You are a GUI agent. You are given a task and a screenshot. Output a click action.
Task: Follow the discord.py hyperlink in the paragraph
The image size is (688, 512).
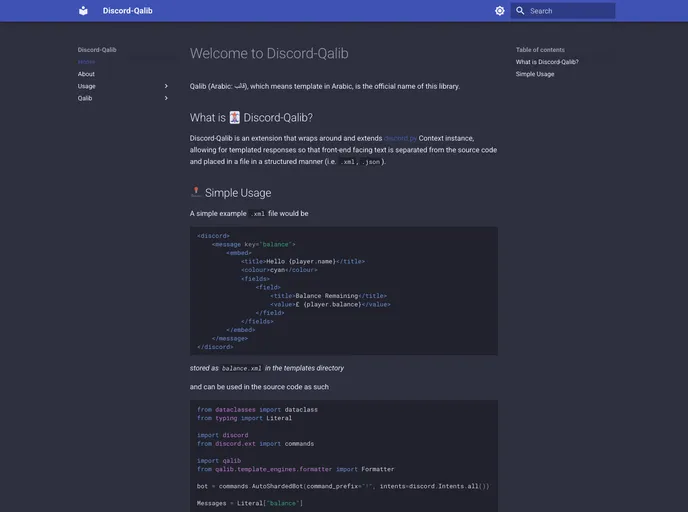tap(400, 138)
